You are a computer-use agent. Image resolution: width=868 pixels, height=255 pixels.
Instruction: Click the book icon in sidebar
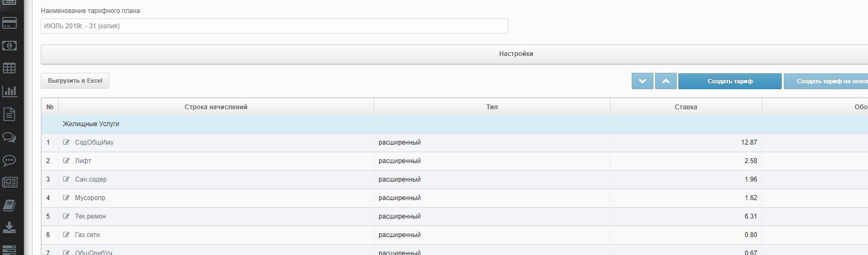(9, 205)
